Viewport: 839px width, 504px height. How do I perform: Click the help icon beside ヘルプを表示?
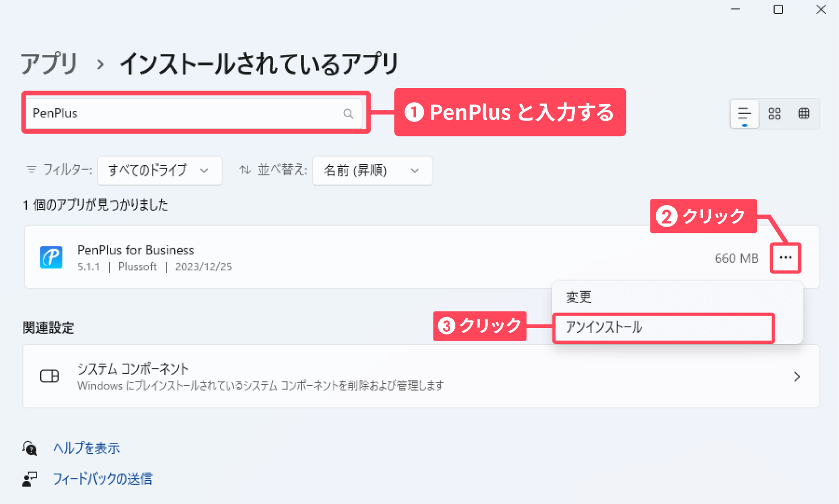tap(30, 448)
